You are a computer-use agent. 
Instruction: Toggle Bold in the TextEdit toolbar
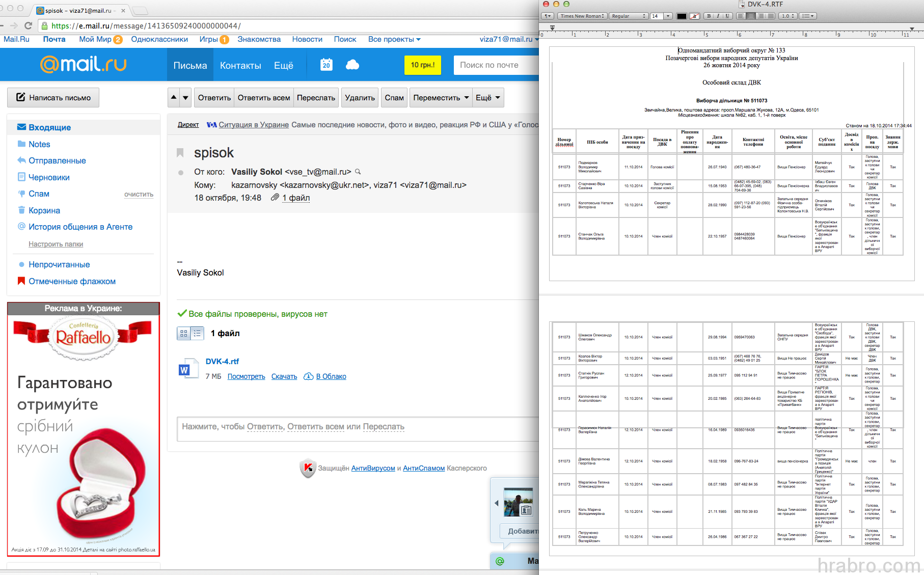pyautogui.click(x=709, y=16)
